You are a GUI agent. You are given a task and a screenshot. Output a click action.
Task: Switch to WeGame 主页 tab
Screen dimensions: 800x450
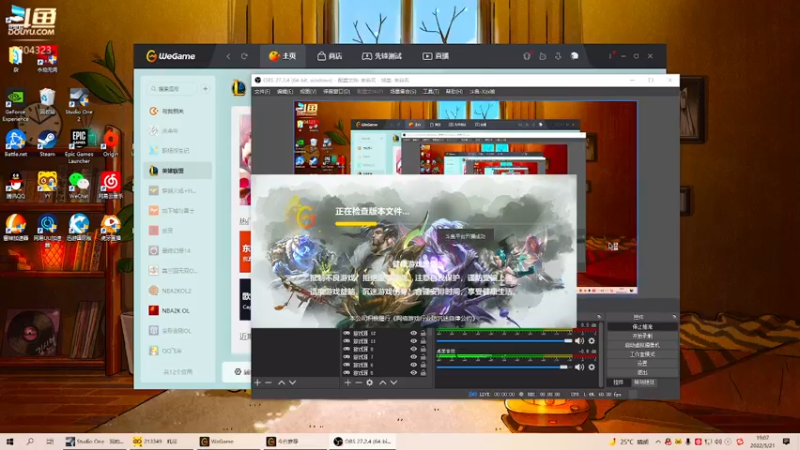(x=283, y=56)
